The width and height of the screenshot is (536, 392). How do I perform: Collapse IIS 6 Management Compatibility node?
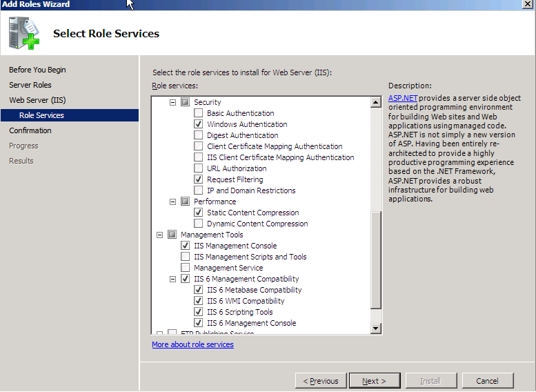pyautogui.click(x=173, y=279)
